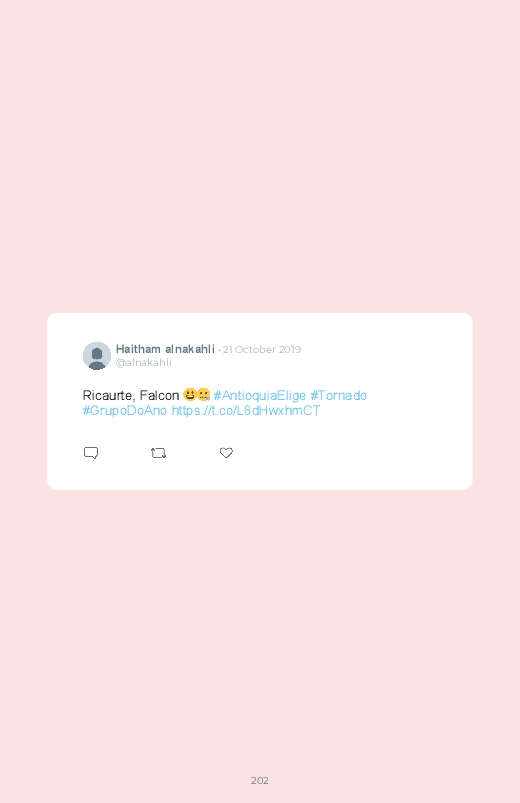
Task: Click the bold surname alnakahli
Action: (190, 349)
